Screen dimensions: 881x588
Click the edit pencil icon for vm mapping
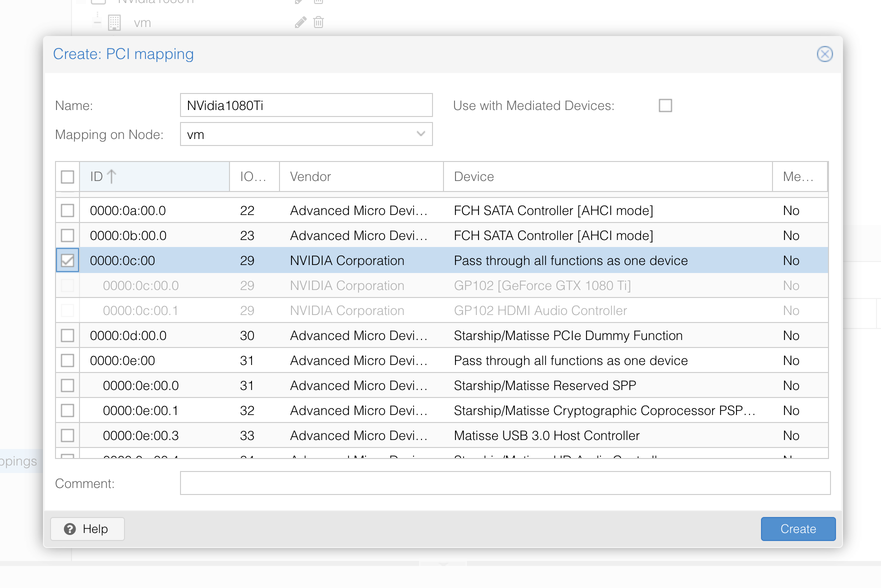(x=300, y=22)
